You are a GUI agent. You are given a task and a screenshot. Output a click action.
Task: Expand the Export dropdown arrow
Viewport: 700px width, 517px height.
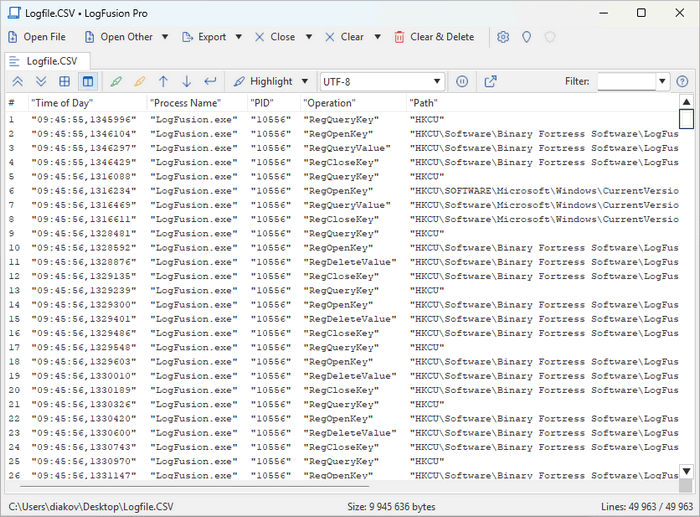click(x=238, y=37)
